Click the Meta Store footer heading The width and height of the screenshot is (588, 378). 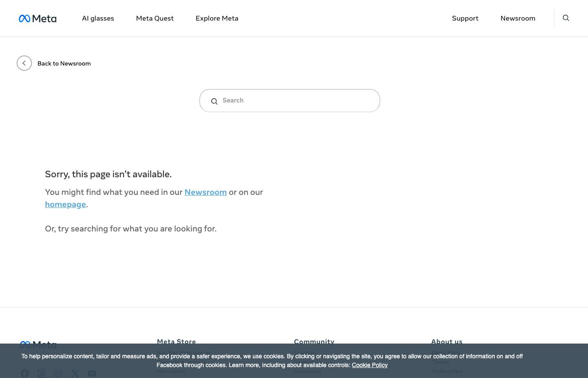pos(176,341)
